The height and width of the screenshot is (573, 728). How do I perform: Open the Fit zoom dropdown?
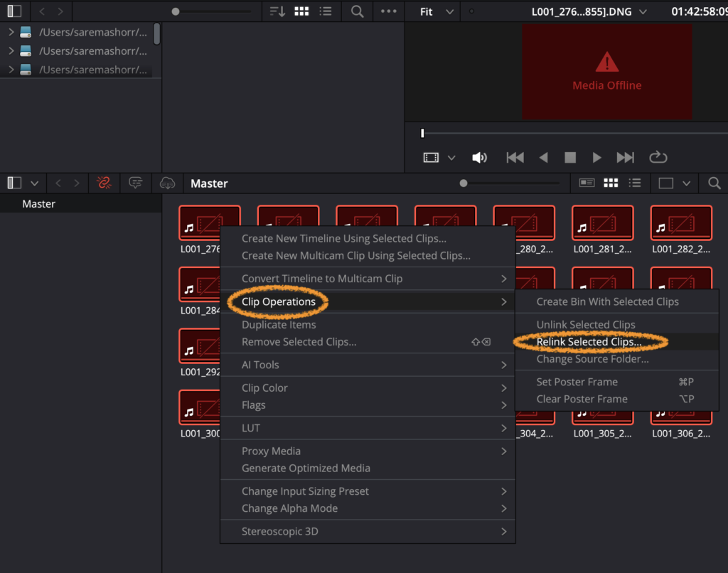point(436,12)
